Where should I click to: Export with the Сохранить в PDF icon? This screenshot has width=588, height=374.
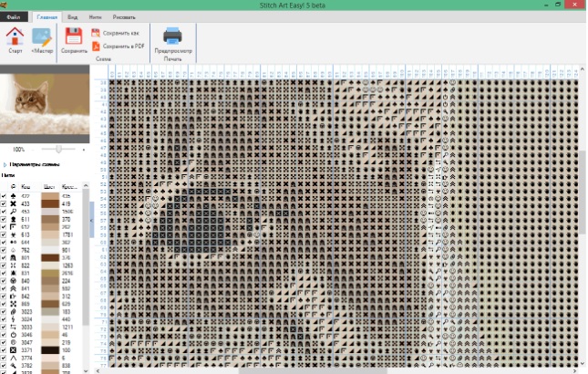(x=96, y=45)
